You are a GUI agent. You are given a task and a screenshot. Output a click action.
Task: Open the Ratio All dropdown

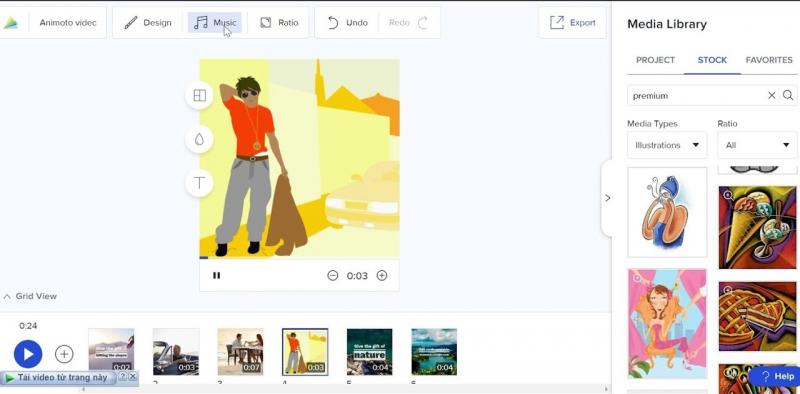click(758, 145)
